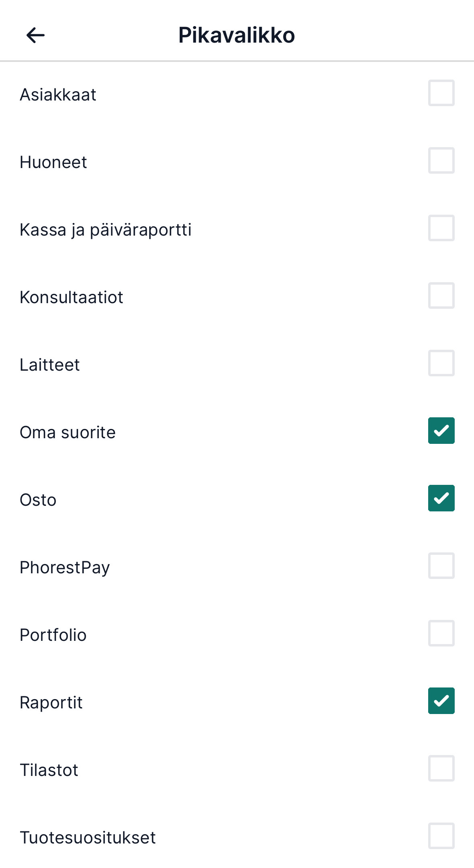The width and height of the screenshot is (474, 868).
Task: Enable the Asiakkaat checkbox
Action: click(441, 93)
